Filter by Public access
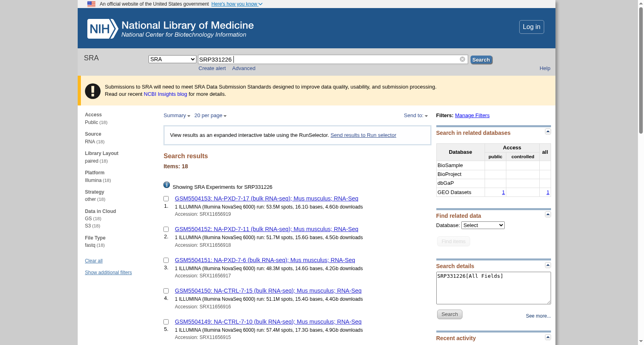Viewport: 644px width, 345px height. (x=91, y=122)
